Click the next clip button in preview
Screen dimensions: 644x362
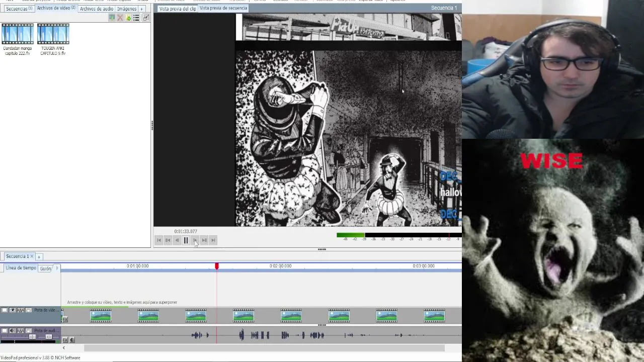coord(204,240)
